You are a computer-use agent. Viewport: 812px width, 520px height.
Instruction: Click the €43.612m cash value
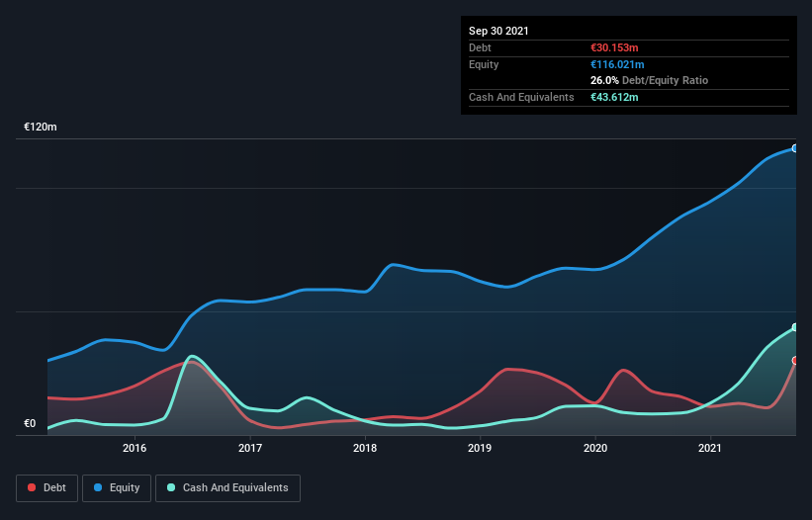614,97
